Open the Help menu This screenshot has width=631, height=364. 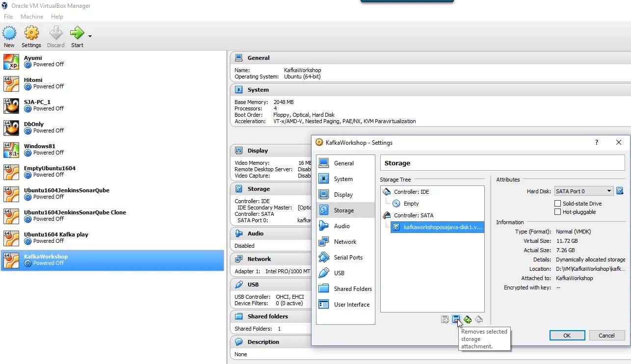point(57,17)
